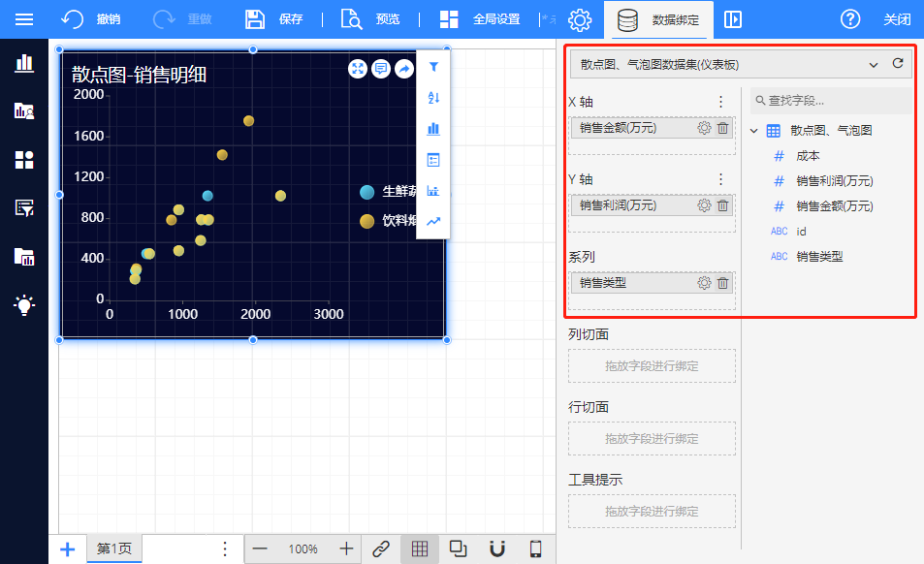The width and height of the screenshot is (924, 564).
Task: Select the 第1页 page tab
Action: click(115, 549)
